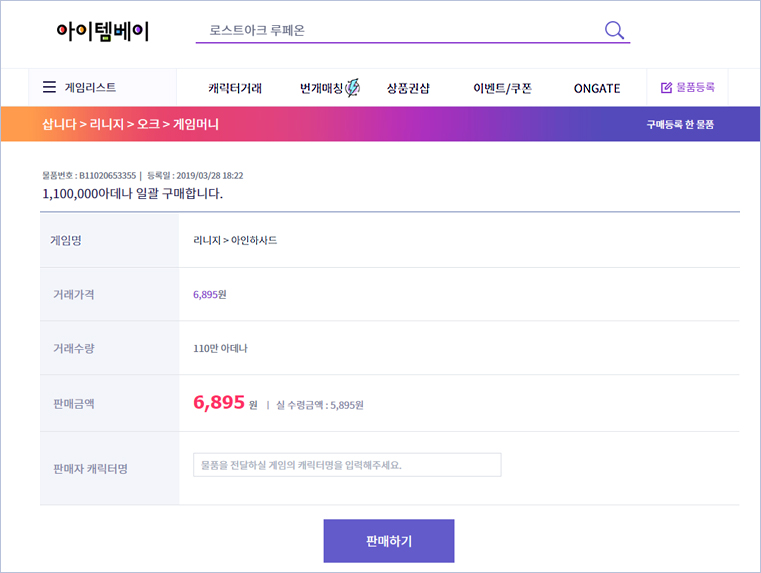This screenshot has width=761, height=573.
Task: Open 이벤트/쿠폰 menu
Action: tap(502, 88)
